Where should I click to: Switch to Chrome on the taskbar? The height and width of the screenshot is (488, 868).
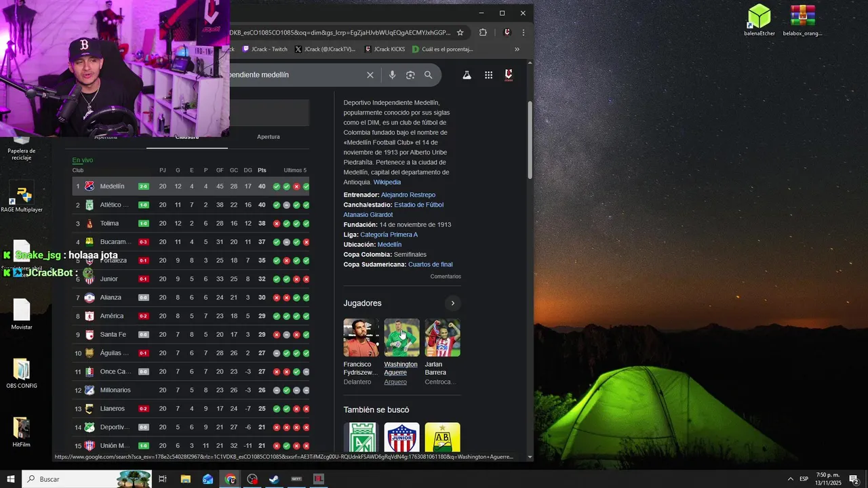tap(231, 479)
